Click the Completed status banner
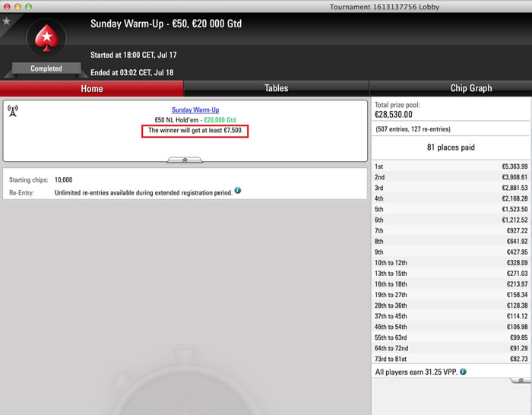The height and width of the screenshot is (415, 532). coord(46,68)
